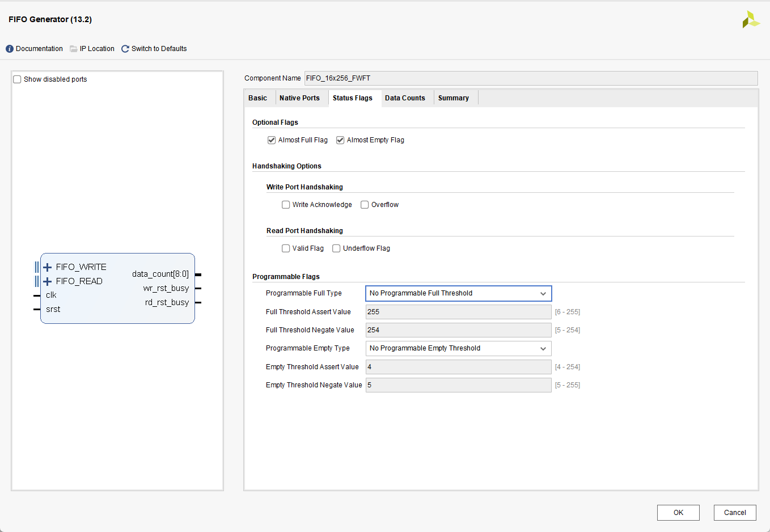Click the clk port label in diagram
The height and width of the screenshot is (532, 770).
coord(51,295)
